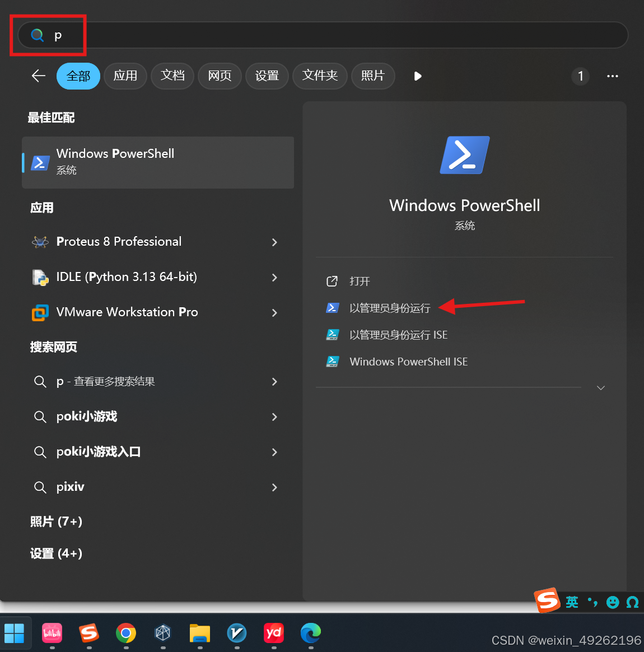Expand VMware Workstation Pro chevron
The height and width of the screenshot is (652, 644).
click(274, 313)
